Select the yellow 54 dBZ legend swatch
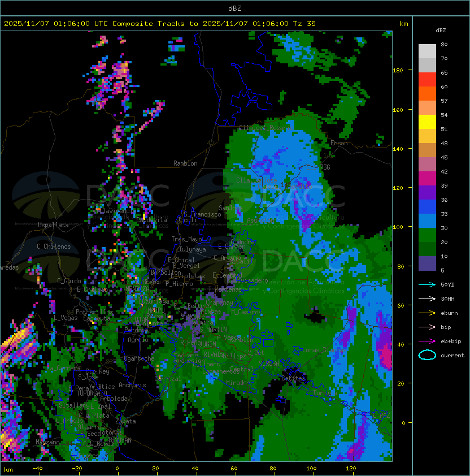 tap(427, 122)
